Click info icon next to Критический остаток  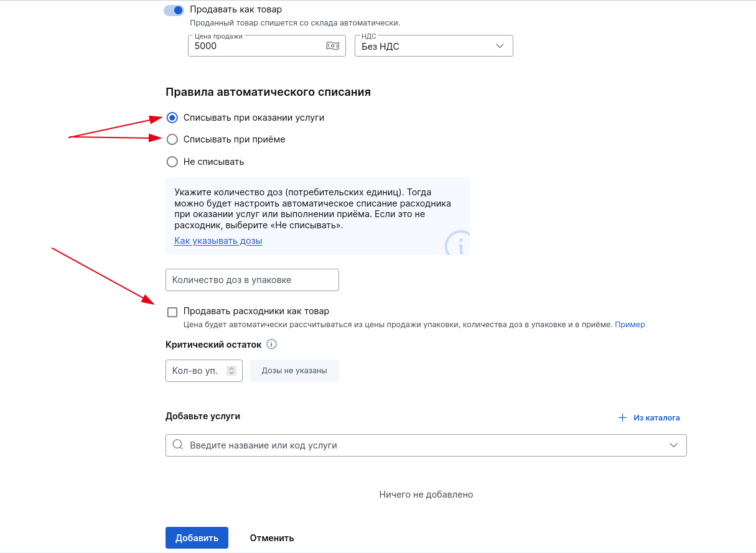pyautogui.click(x=271, y=344)
